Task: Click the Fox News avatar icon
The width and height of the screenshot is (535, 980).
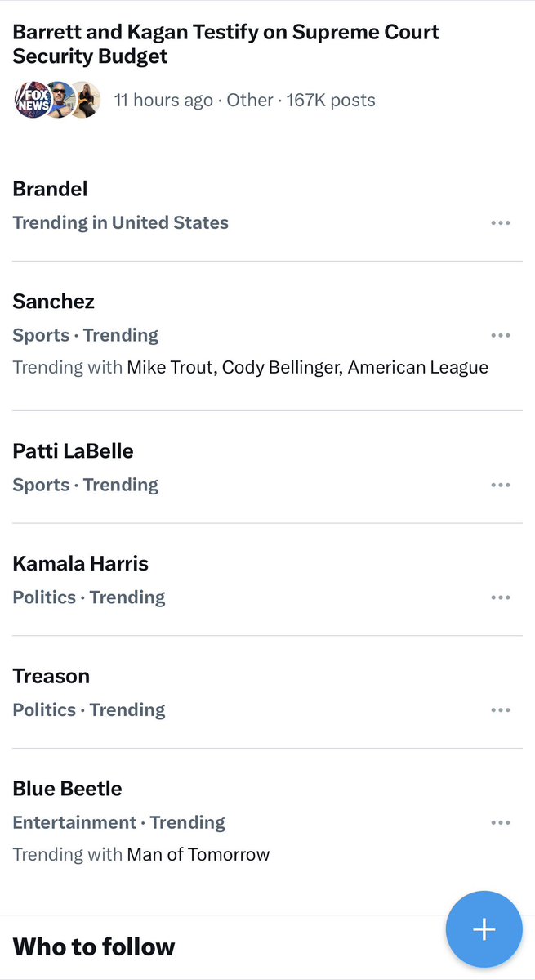Action: coord(31,100)
